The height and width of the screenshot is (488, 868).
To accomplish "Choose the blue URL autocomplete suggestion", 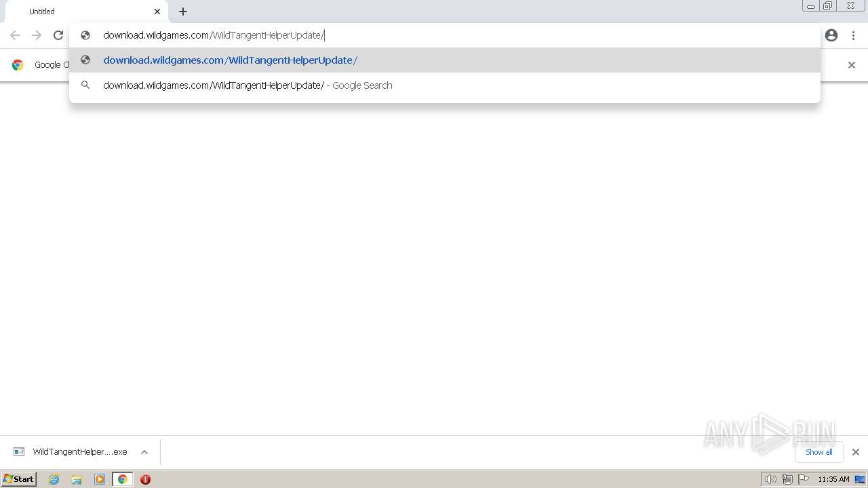I will tap(445, 60).
